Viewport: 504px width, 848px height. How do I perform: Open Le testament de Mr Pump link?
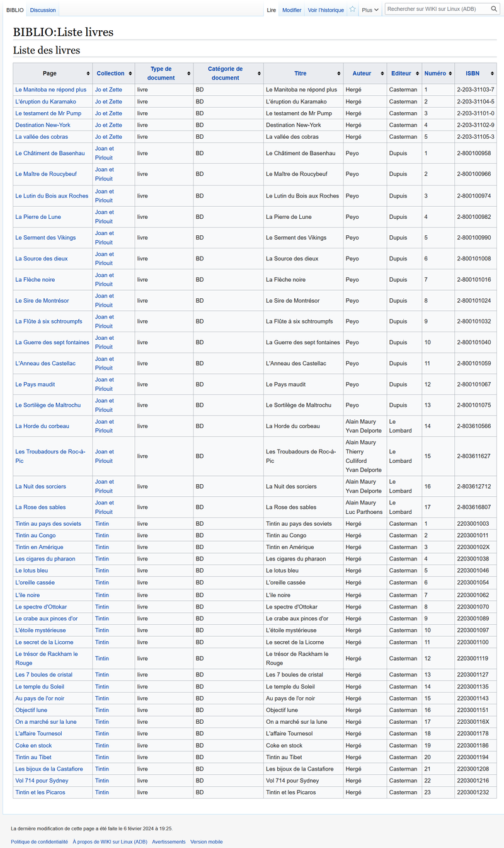(49, 113)
